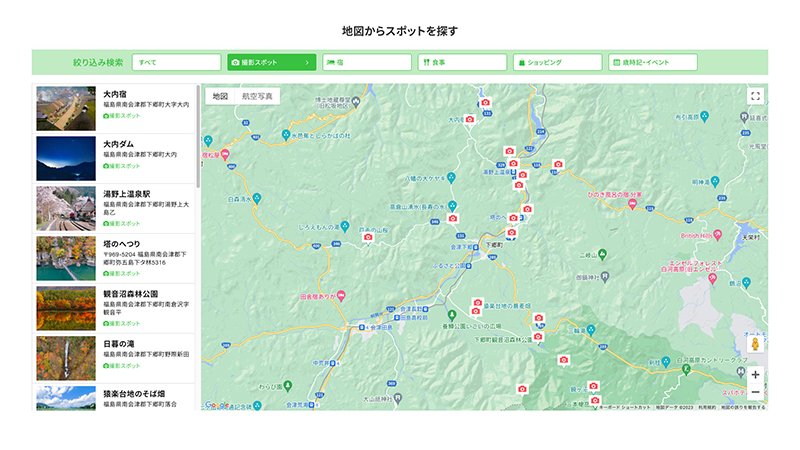Click the Google logo on the map

coord(217,405)
